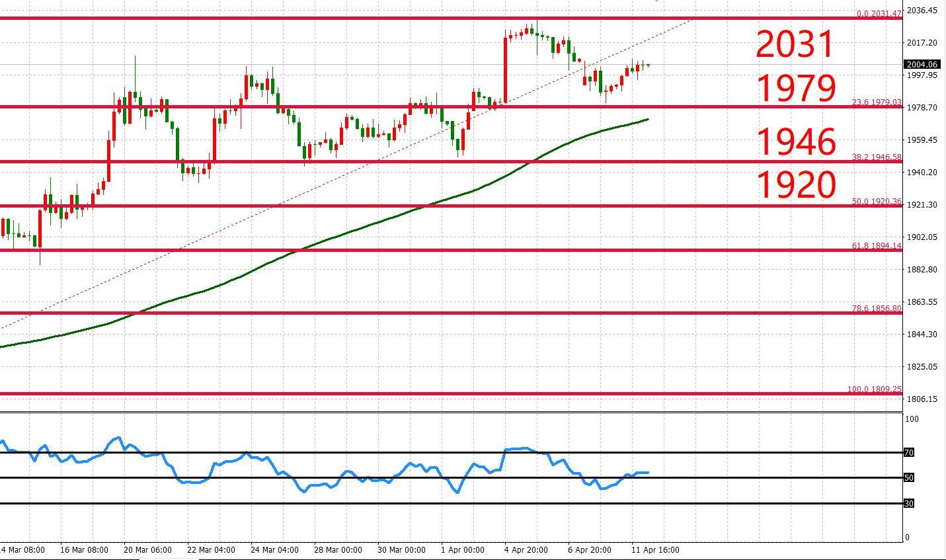Viewport: 946px width, 560px height.
Task: Click the 1997.95 price axis value
Action: [922, 75]
